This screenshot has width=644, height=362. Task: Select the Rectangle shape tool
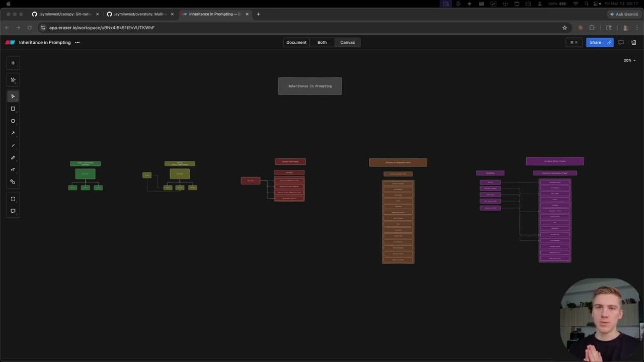click(13, 109)
